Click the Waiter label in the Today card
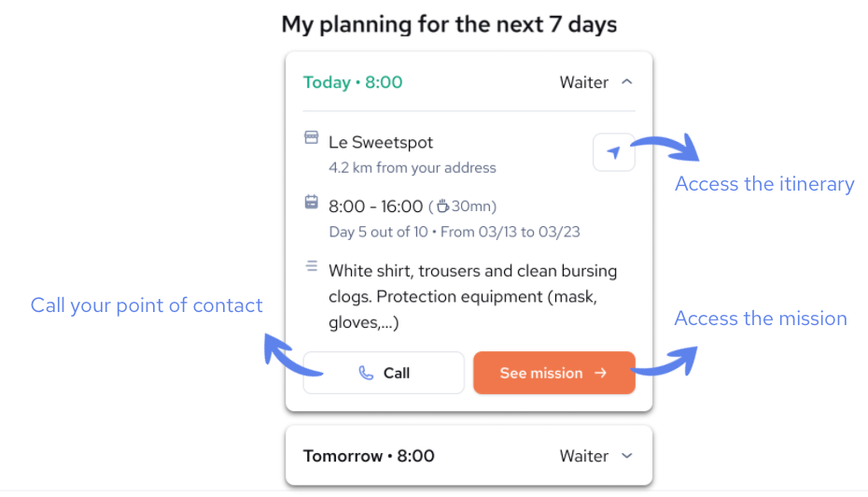This screenshot has height=497, width=868. pos(583,82)
